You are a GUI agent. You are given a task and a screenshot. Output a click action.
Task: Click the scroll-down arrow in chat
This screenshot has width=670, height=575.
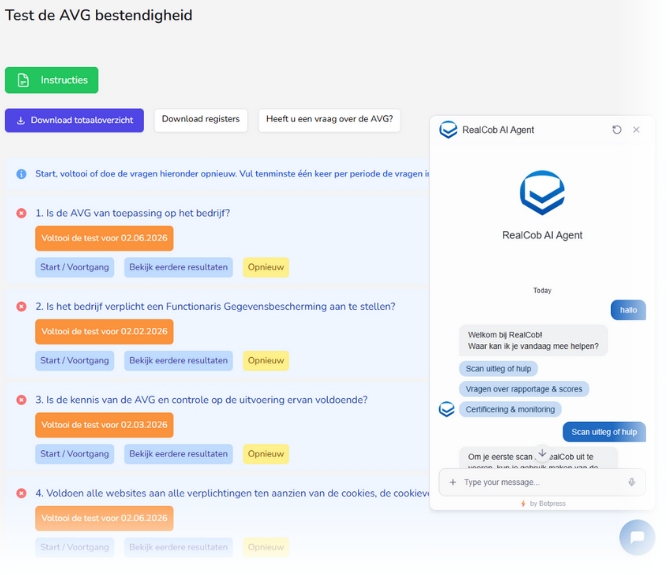click(x=542, y=454)
